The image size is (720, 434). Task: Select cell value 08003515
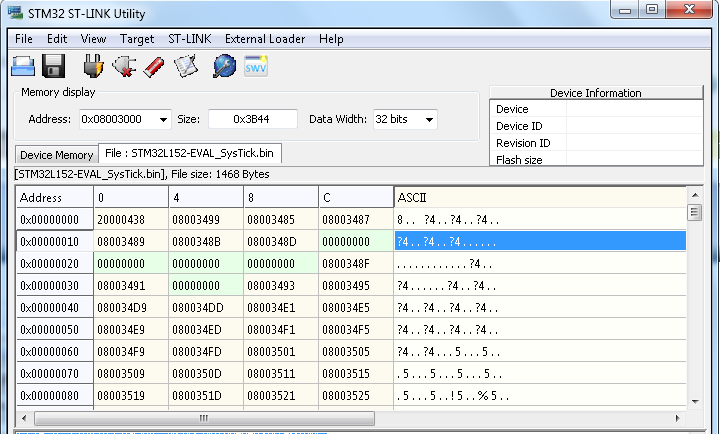[356, 374]
